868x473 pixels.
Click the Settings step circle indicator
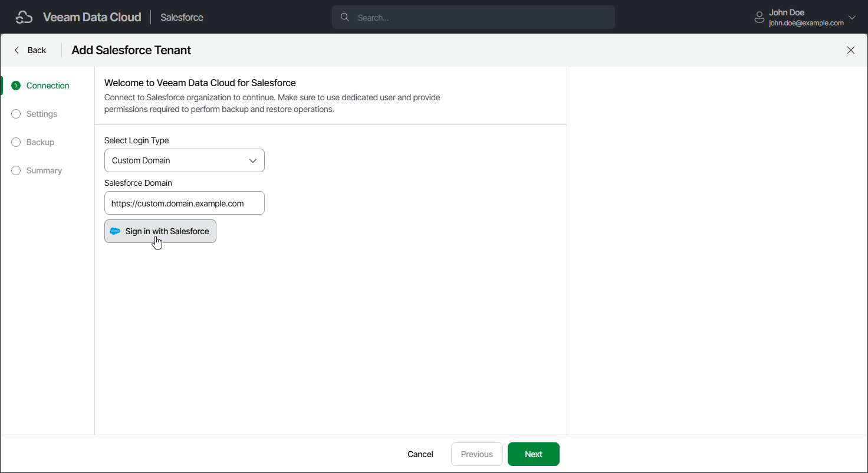click(x=16, y=114)
